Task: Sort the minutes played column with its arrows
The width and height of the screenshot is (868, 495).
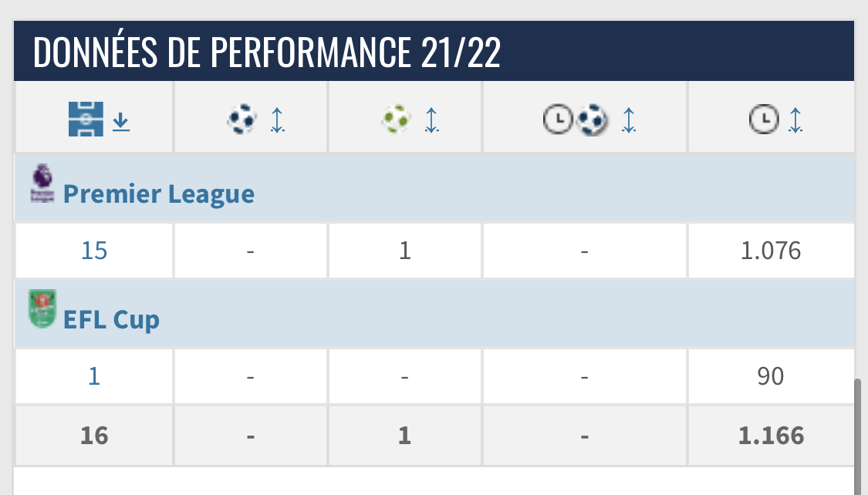Action: tap(795, 120)
